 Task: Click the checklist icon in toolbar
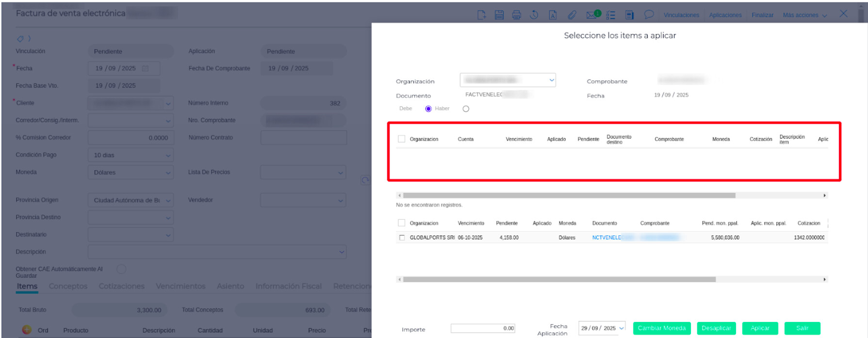coord(611,15)
